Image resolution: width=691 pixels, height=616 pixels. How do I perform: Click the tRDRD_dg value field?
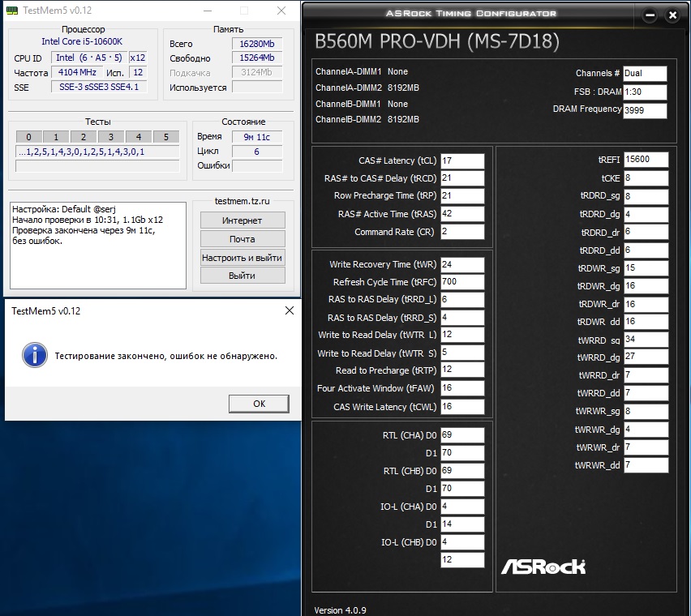tap(646, 214)
